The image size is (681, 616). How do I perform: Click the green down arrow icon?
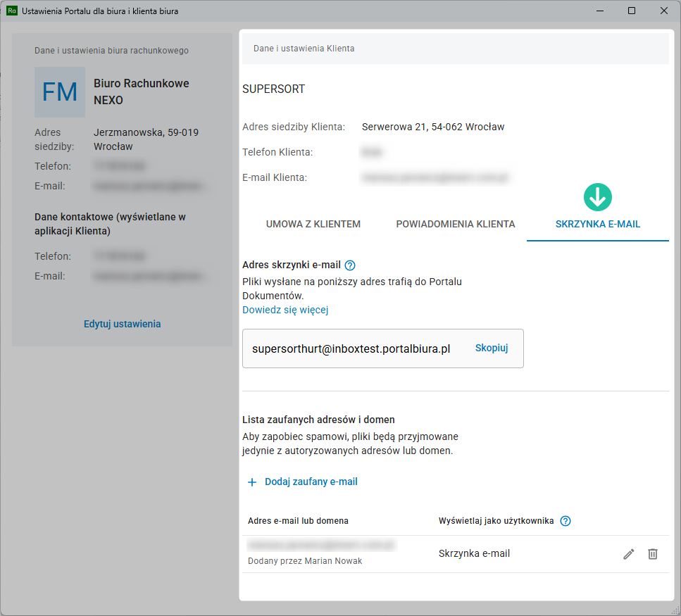click(598, 197)
